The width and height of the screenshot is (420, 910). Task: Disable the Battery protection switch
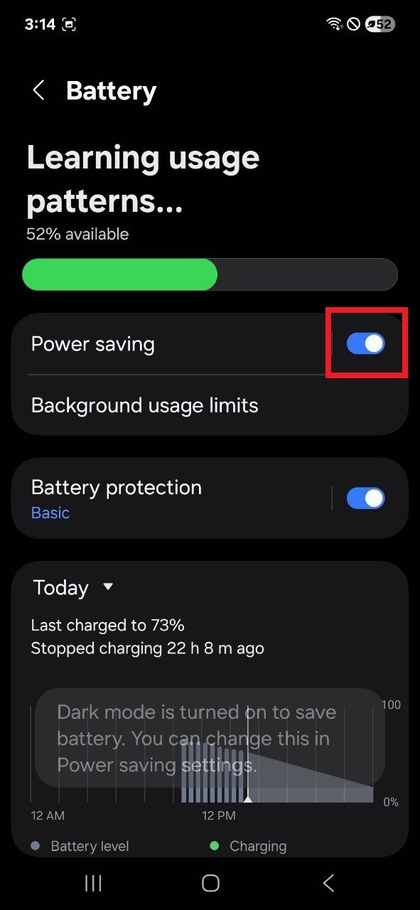tap(365, 498)
